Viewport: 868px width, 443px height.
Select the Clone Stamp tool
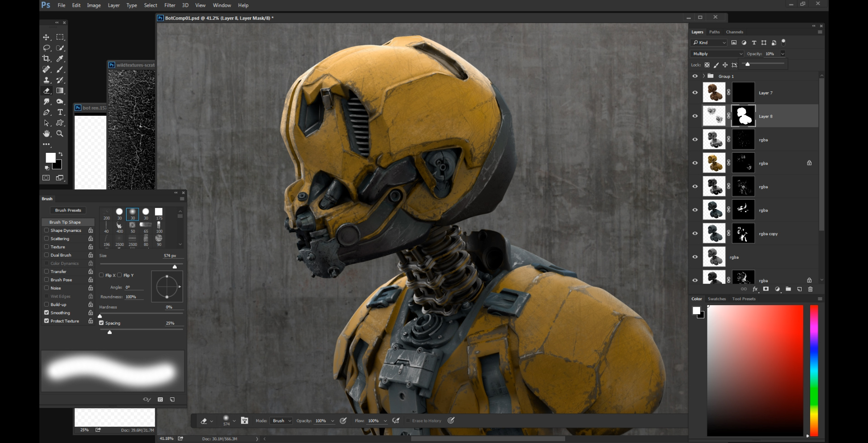tap(46, 80)
